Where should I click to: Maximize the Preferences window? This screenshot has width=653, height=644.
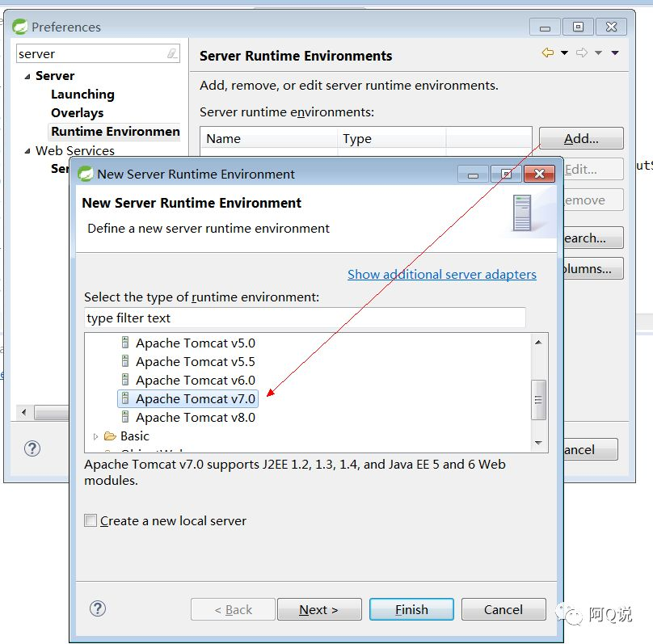(x=578, y=27)
